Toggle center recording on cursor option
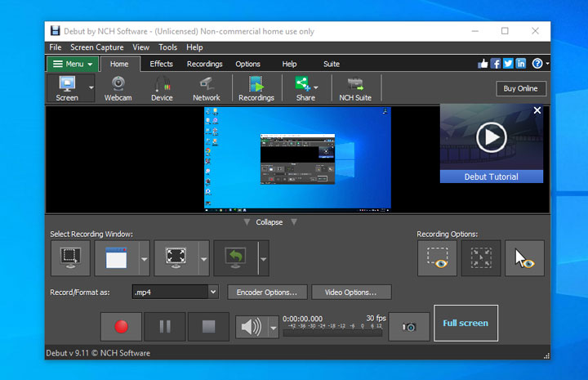The width and height of the screenshot is (588, 380). pos(481,259)
